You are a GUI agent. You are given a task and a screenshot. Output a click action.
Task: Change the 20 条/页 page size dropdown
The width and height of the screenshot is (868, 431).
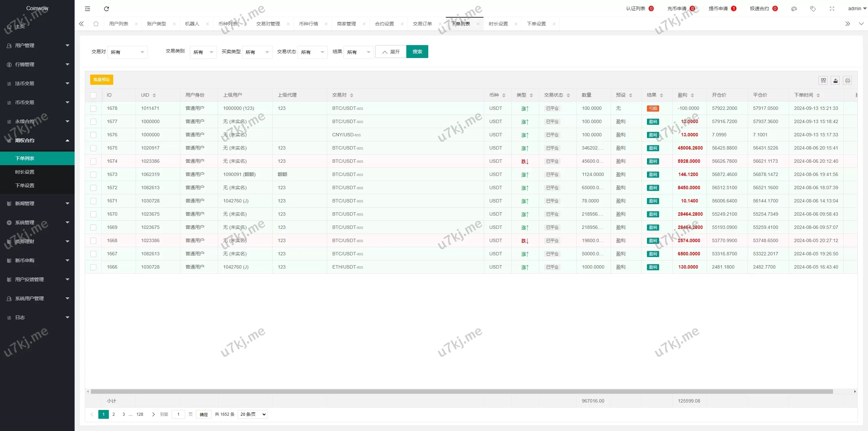(x=253, y=414)
